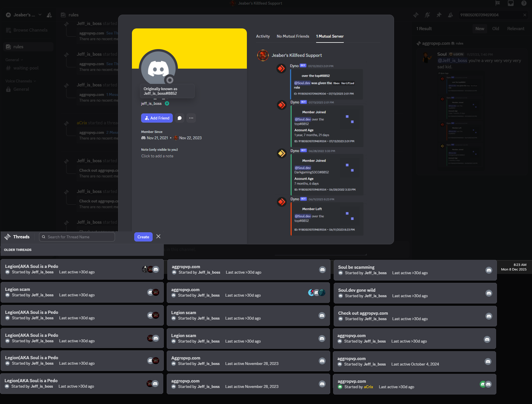Click the @Jeff_is_boss mention in Soul's message

(452, 61)
